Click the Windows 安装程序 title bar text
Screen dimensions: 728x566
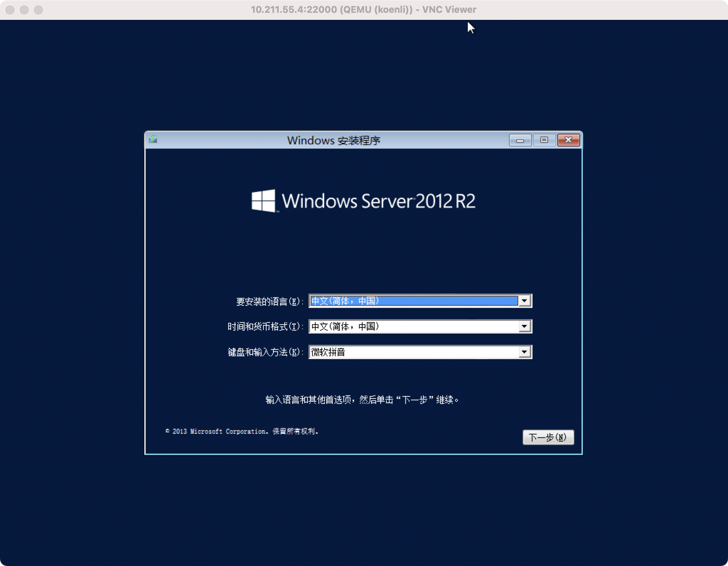333,140
